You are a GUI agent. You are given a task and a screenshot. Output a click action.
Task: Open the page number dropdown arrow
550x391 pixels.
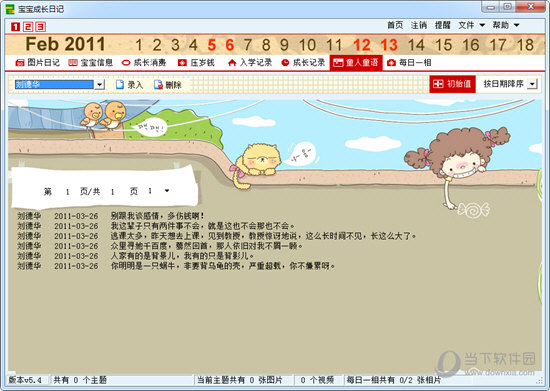click(x=167, y=191)
